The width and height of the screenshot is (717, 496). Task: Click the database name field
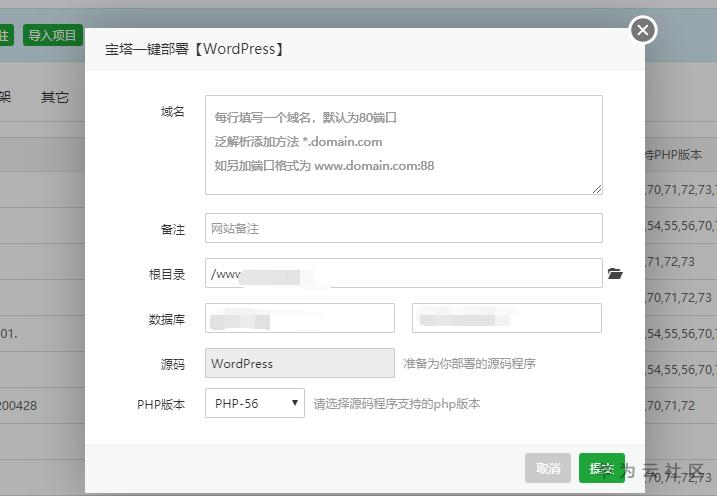pos(300,318)
